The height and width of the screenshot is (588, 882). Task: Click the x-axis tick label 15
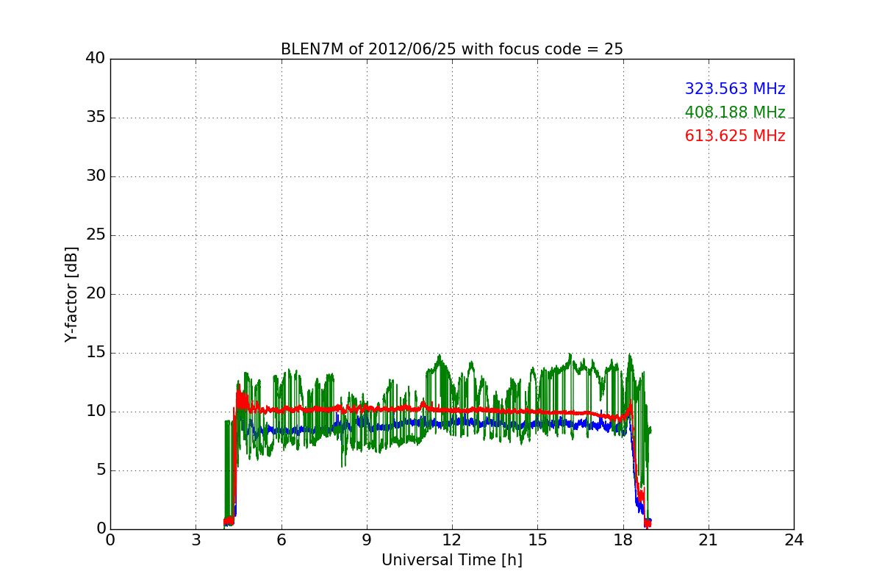537,539
